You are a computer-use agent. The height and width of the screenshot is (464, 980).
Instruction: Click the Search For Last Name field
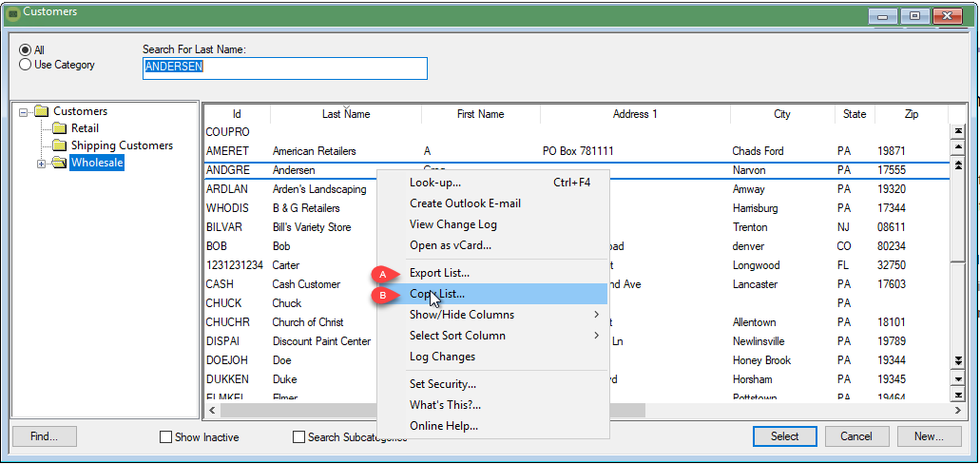(x=284, y=68)
